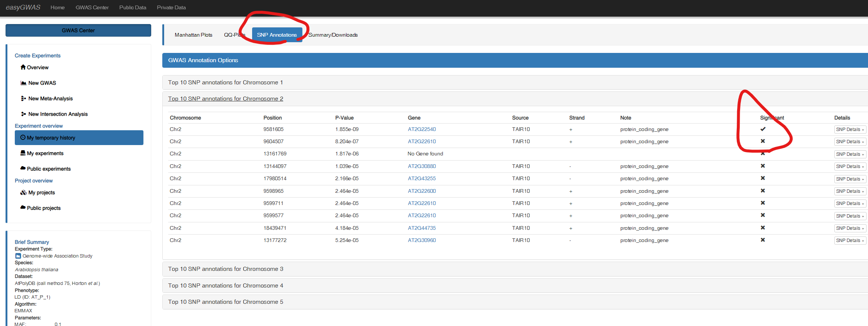Expand Top 10 SNP annotations for Chromosome 5
Screen dimensions: 868x326
225,302
